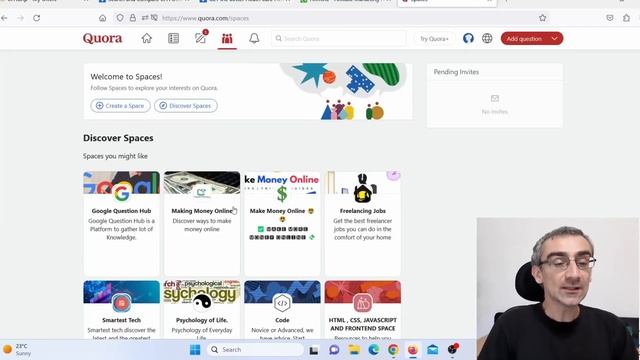Image resolution: width=640 pixels, height=360 pixels.
Task: Click the Google Question Hub title text
Action: 122,211
